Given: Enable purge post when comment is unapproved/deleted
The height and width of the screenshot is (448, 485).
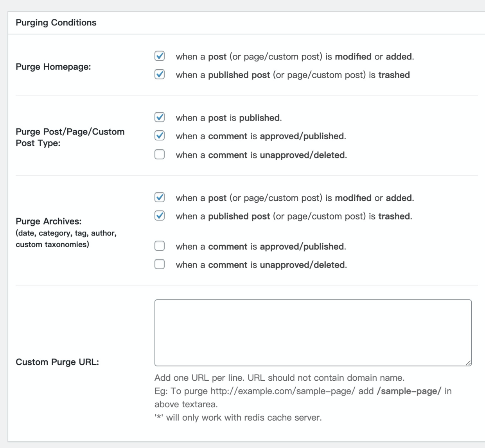Looking at the screenshot, I should tap(160, 154).
